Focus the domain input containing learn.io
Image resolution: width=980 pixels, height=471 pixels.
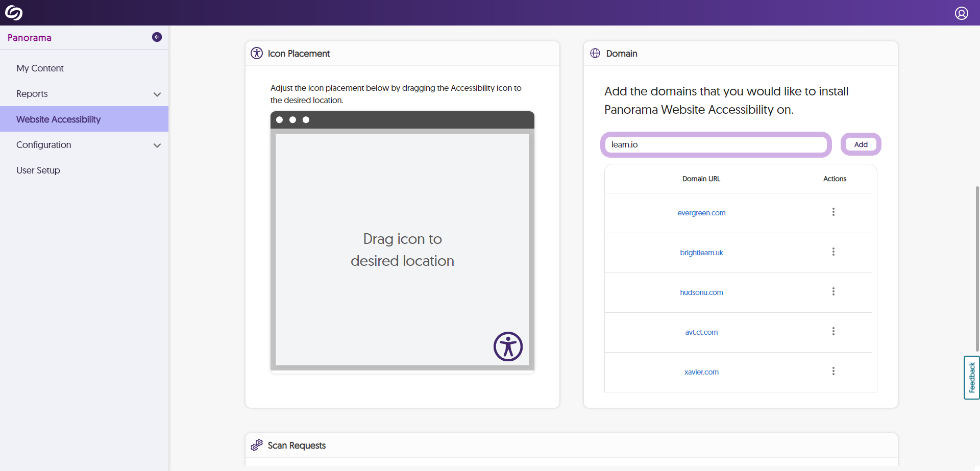click(716, 144)
